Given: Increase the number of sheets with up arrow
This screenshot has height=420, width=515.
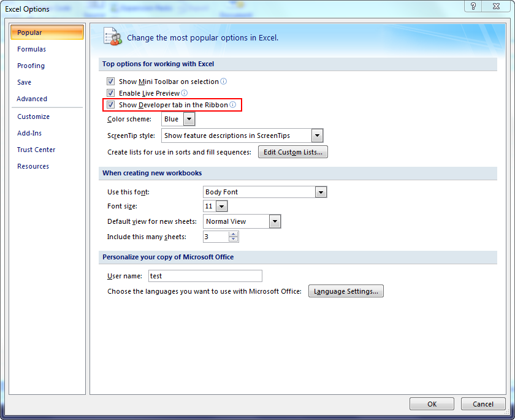Looking at the screenshot, I should point(233,234).
